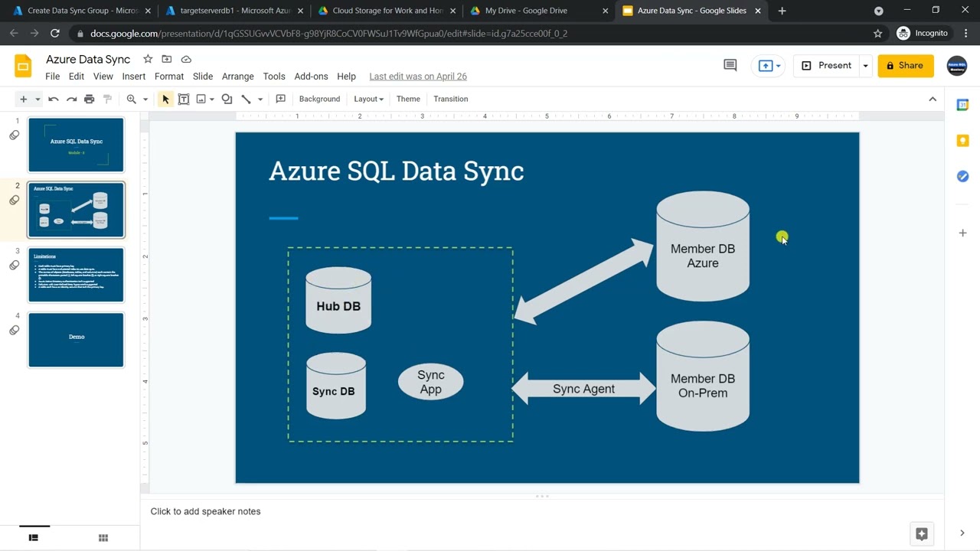This screenshot has width=980, height=551.
Task: Open the Add-ons menu
Action: (311, 77)
